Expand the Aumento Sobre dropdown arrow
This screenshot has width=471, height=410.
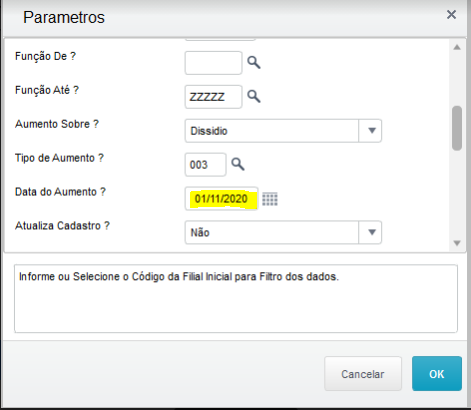372,131
